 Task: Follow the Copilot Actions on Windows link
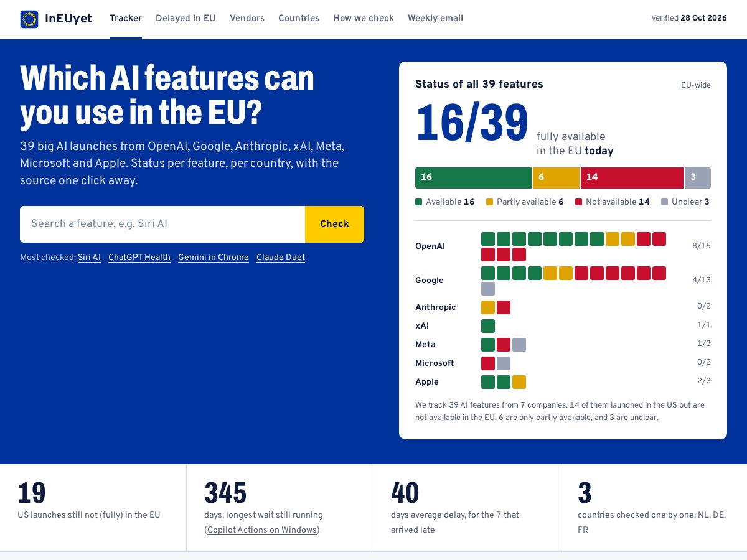(262, 530)
